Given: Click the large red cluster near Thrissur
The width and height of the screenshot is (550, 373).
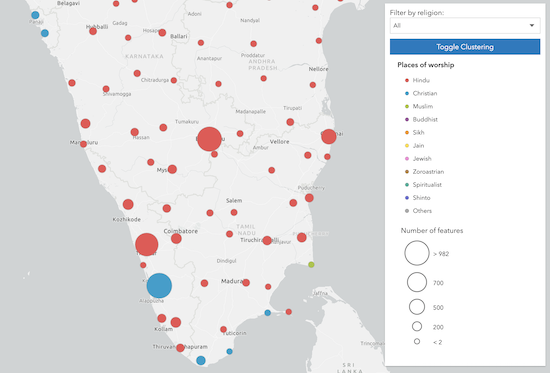Looking at the screenshot, I should pyautogui.click(x=147, y=245).
